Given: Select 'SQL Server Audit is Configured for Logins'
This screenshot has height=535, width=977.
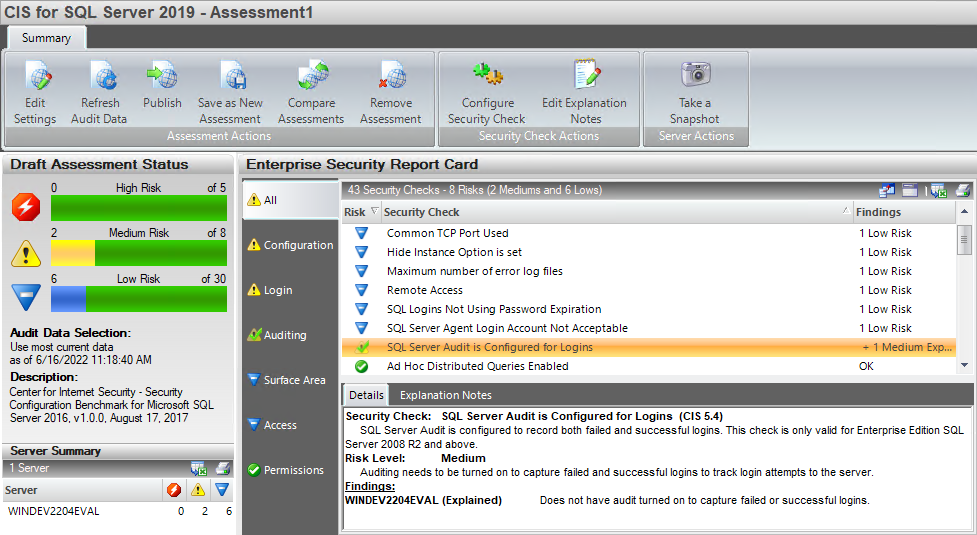Looking at the screenshot, I should 648,347.
